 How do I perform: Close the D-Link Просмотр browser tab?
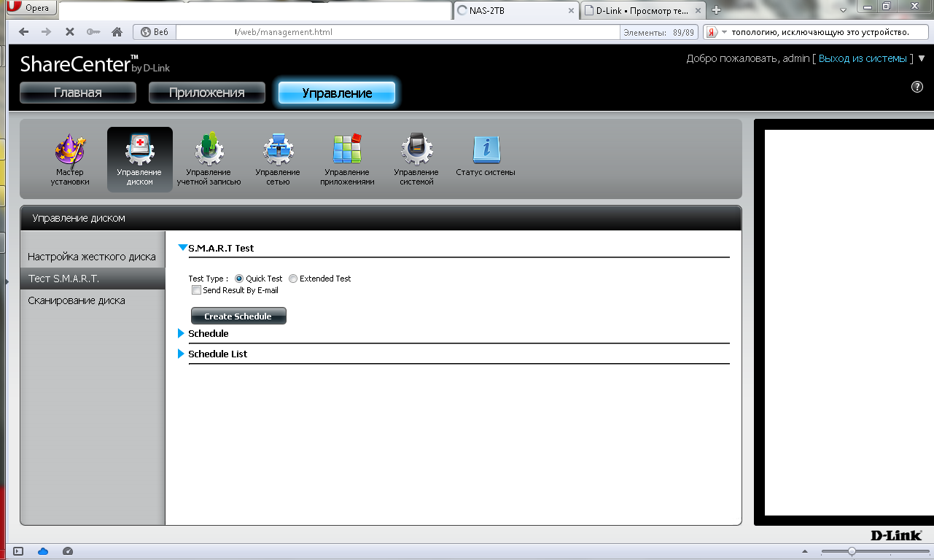coord(698,10)
